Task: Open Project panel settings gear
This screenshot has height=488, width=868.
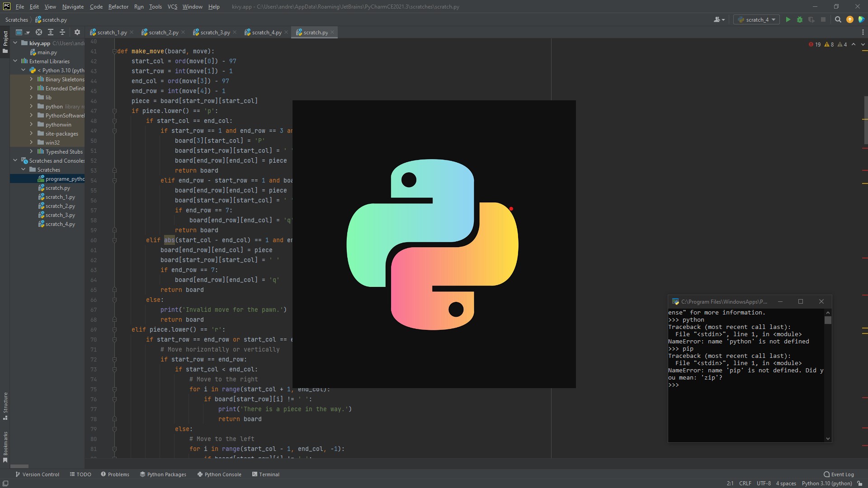Action: coord(77,32)
